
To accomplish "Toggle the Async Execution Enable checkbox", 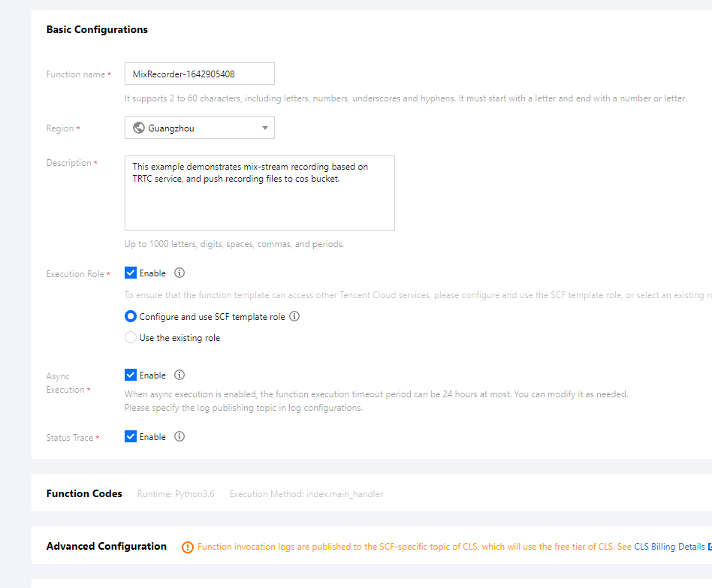I will point(131,375).
